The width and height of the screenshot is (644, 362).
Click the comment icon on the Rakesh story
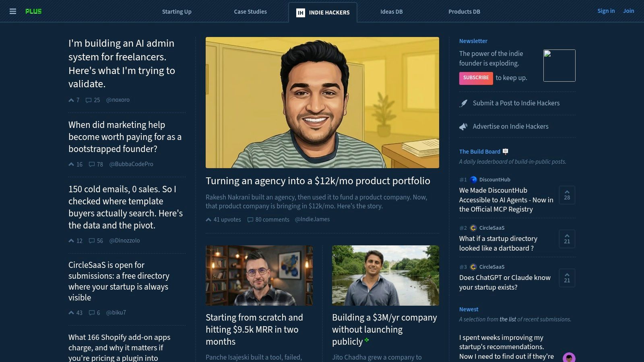[250, 220]
